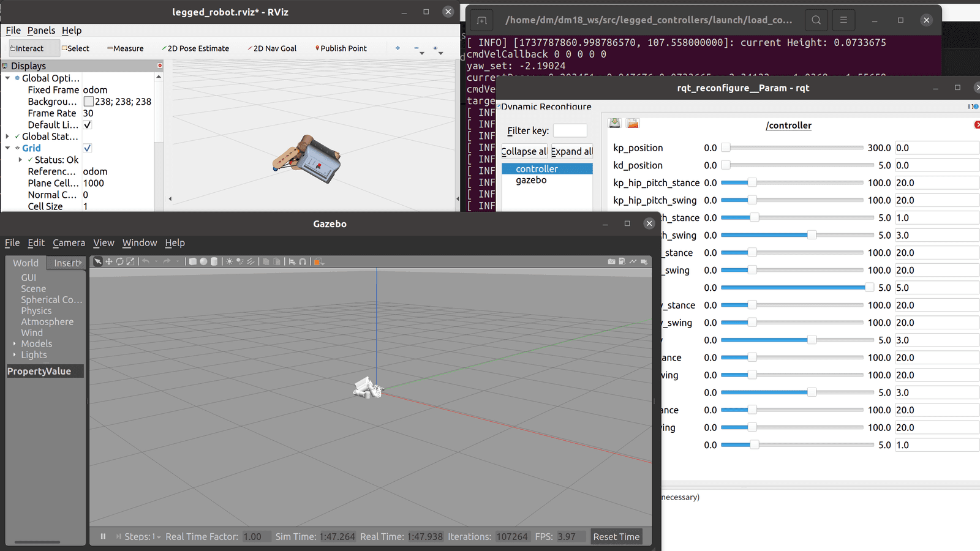
Task: Expand the Models node in Gazebo World tree
Action: (15, 343)
